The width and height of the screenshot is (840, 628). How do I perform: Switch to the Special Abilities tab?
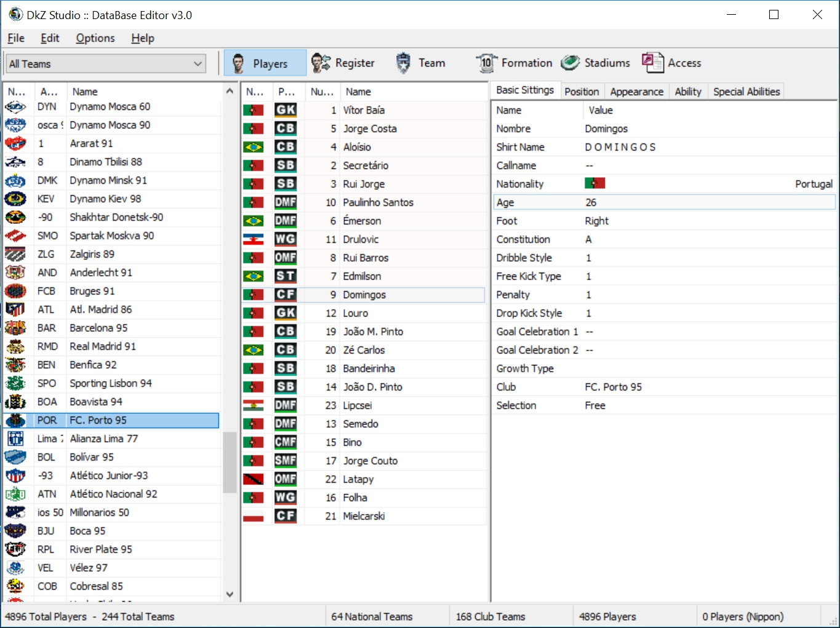point(746,92)
